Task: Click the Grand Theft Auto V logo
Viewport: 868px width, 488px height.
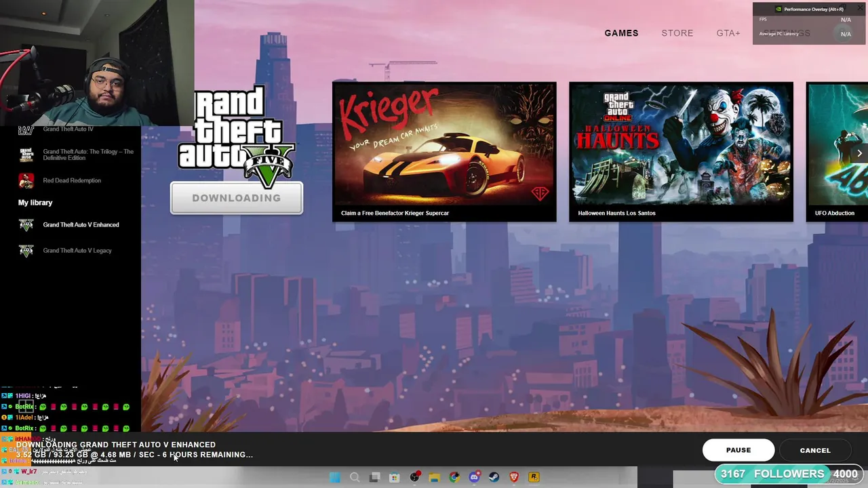Action: click(237, 137)
